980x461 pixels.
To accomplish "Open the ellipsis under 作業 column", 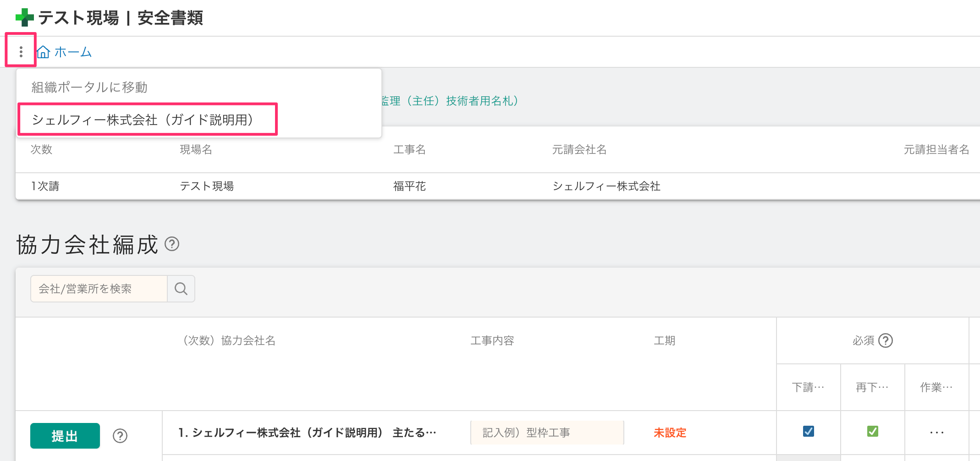I will coord(936,433).
